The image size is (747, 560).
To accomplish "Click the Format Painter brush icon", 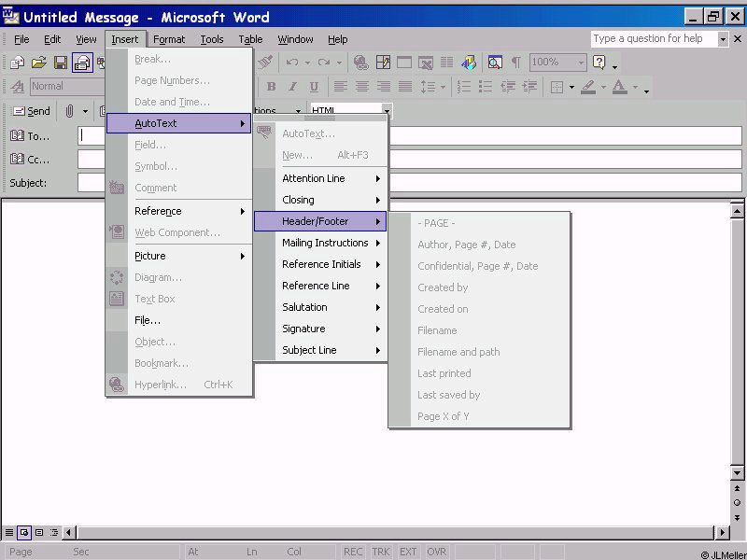I will click(x=265, y=63).
